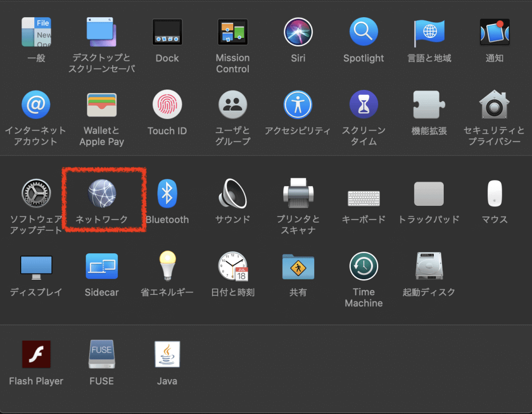Open 共有 sharing folder pane
532x414 pixels.
[x=298, y=267]
